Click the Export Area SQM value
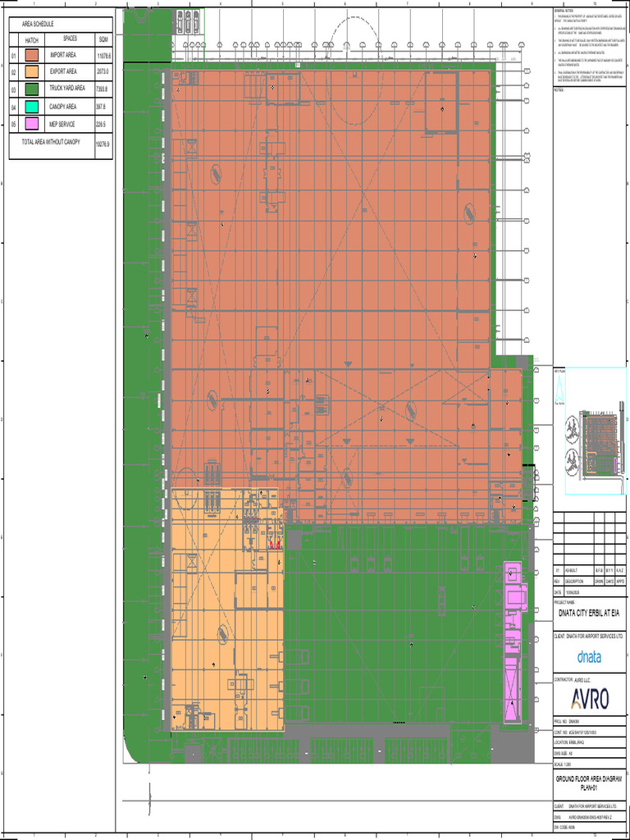 (103, 71)
